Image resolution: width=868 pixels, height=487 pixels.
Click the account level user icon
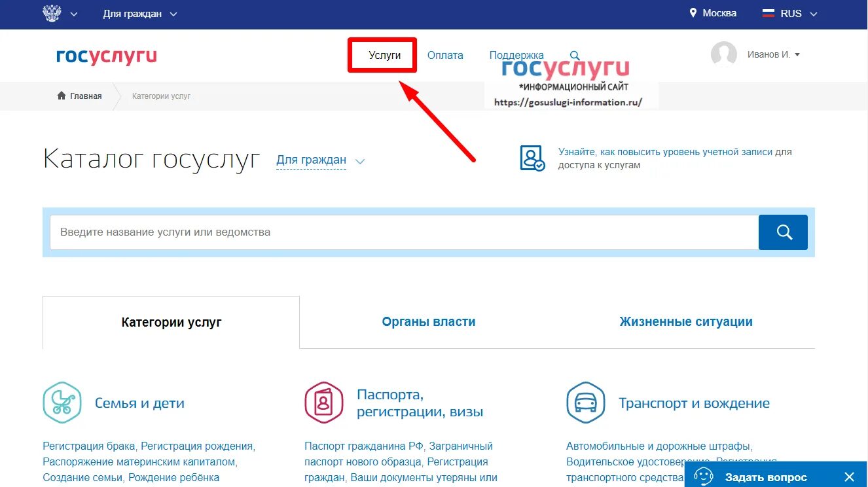(532, 158)
